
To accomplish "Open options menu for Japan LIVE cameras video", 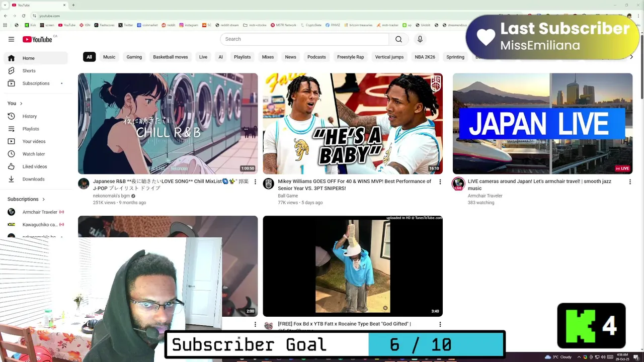I will [x=630, y=182].
